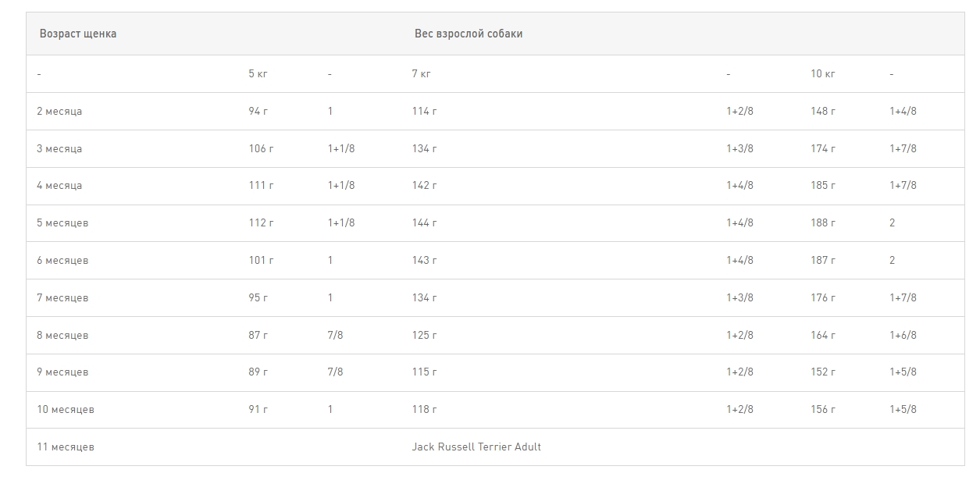Click the 'Вес взрослой собаки' header

click(x=469, y=34)
